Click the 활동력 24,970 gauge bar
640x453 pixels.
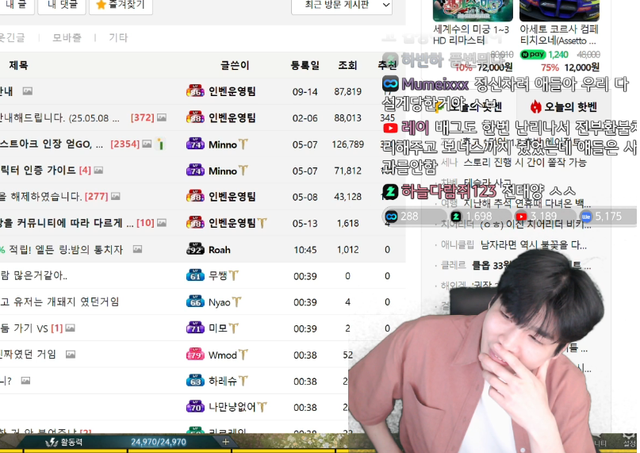coord(157,441)
